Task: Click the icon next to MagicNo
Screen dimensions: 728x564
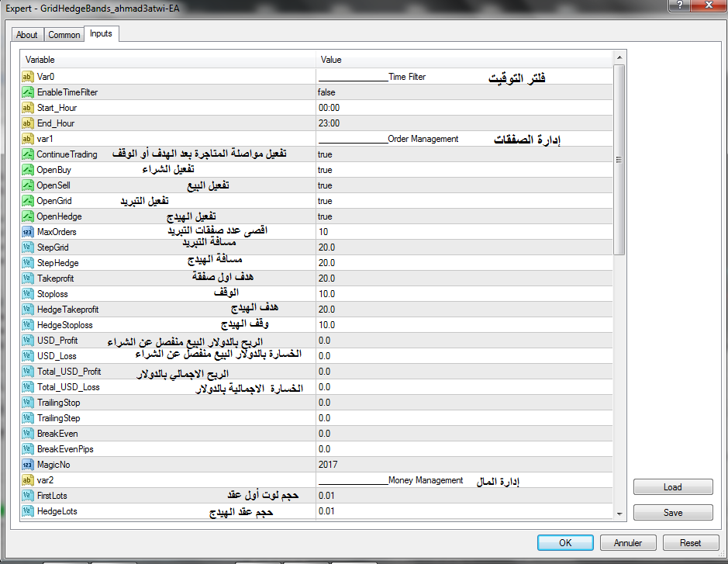Action: (27, 465)
